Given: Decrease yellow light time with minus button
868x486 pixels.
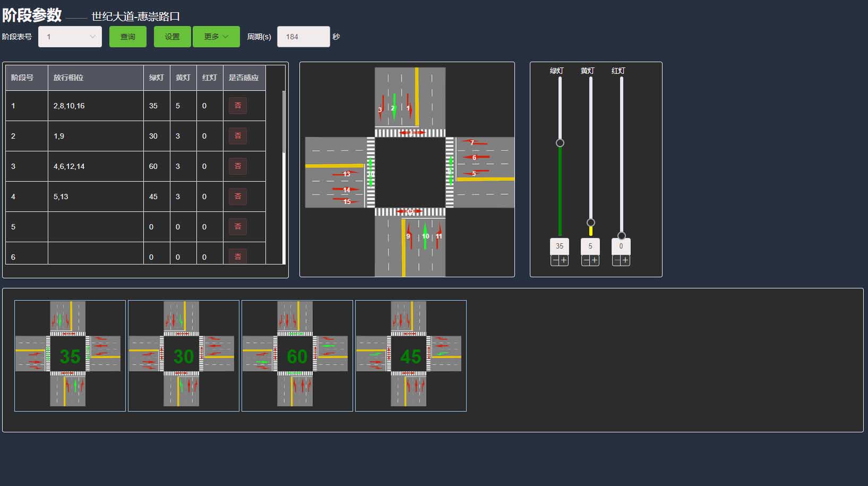Looking at the screenshot, I should tap(586, 260).
